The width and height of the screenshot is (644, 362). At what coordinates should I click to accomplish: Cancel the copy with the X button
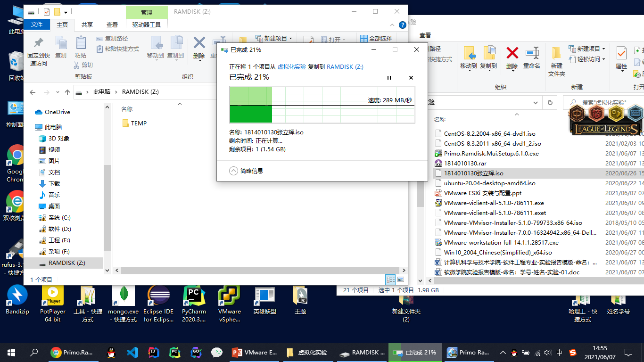[x=411, y=78]
